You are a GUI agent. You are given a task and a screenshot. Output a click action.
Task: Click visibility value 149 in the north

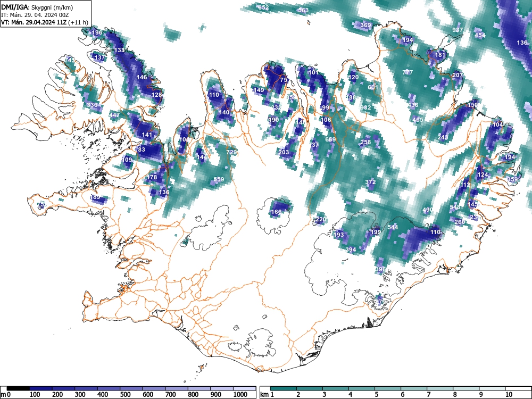(259, 90)
